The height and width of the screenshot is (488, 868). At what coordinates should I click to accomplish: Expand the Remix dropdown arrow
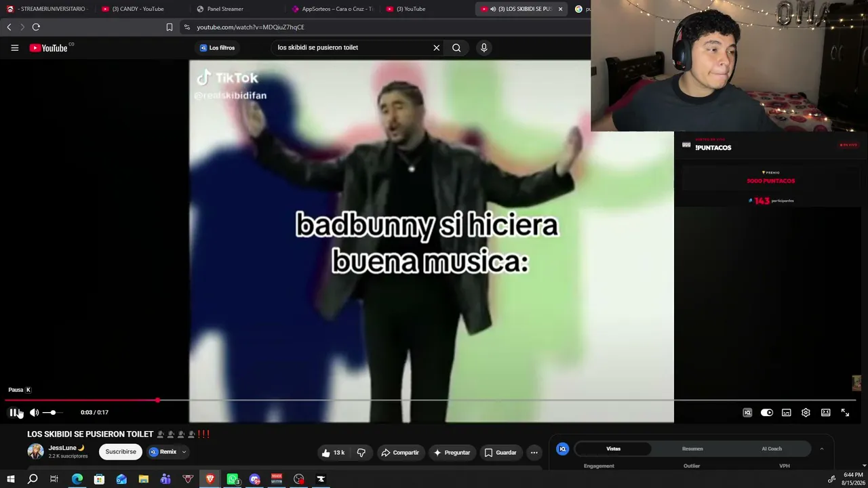[184, 452]
